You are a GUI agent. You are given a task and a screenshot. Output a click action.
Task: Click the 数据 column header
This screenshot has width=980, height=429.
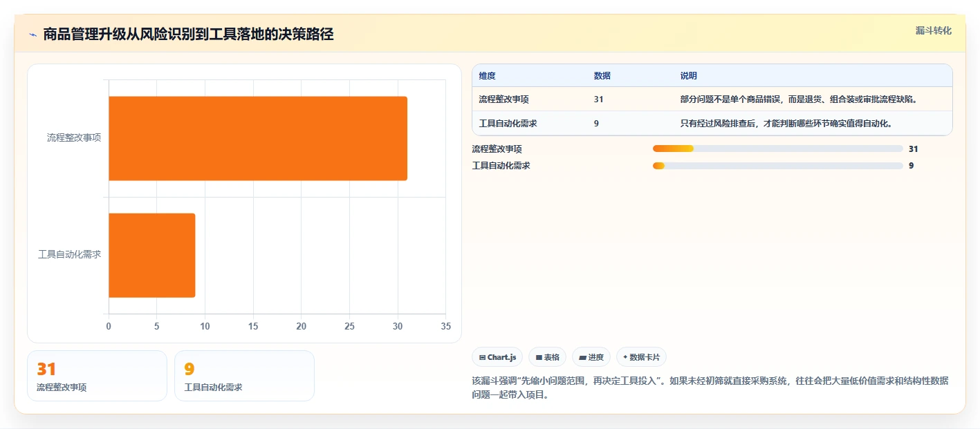(x=602, y=76)
